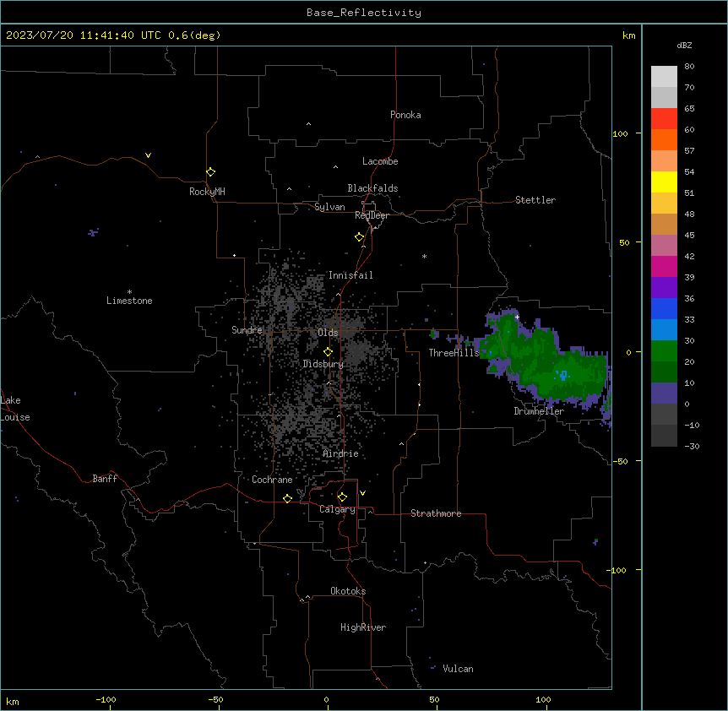Click the Limestone label
This screenshot has height=711, width=728.
point(129,301)
